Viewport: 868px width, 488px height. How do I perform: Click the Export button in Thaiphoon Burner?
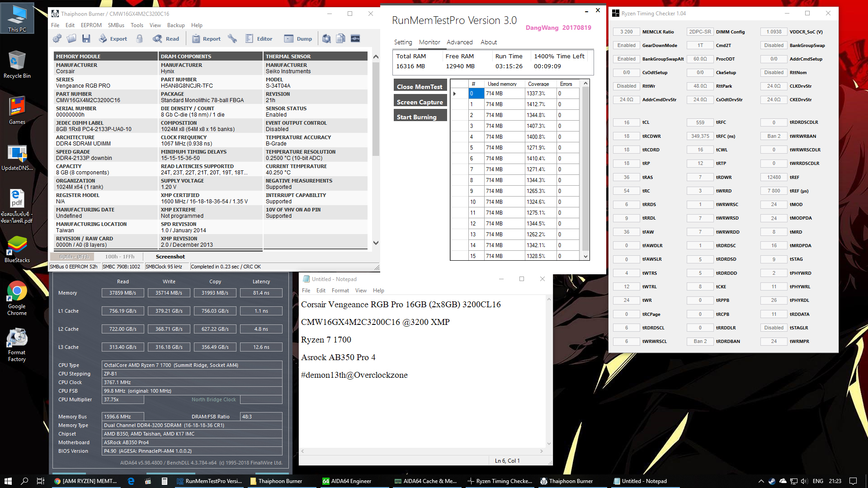113,39
